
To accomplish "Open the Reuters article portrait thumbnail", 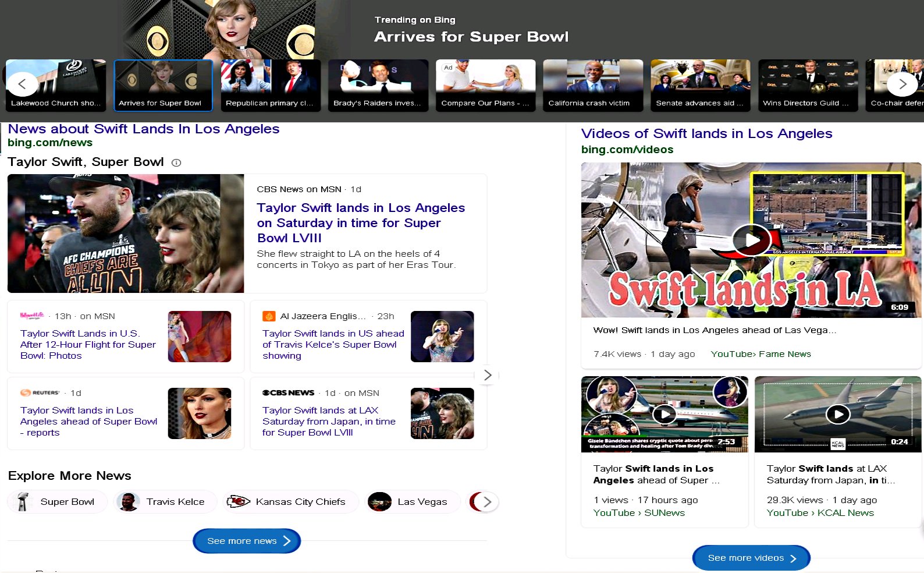I will [x=200, y=413].
